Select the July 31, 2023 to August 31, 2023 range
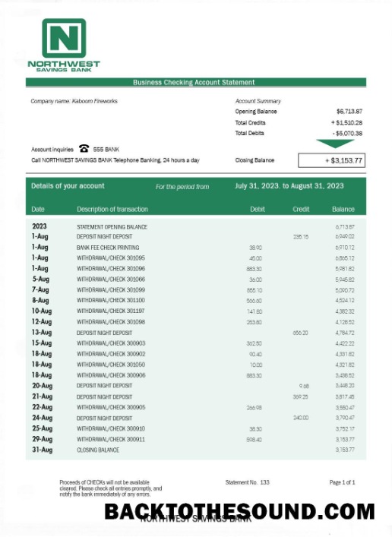Image resolution: width=392 pixels, height=537 pixels. (x=289, y=186)
